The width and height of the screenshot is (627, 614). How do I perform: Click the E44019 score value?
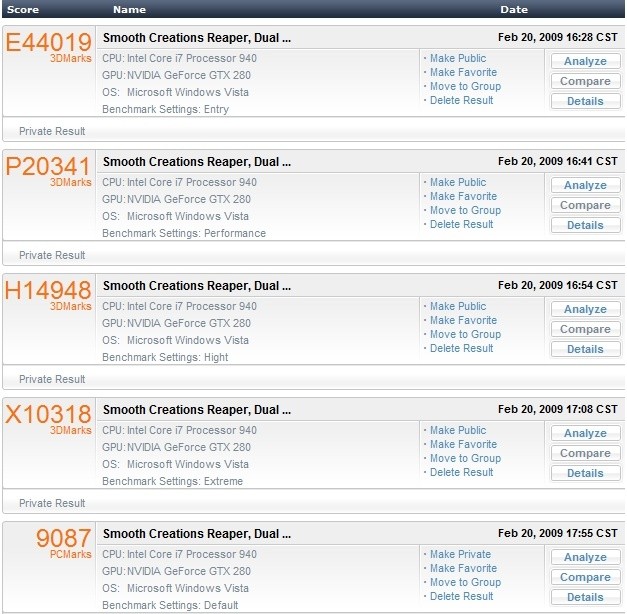pyautogui.click(x=48, y=42)
